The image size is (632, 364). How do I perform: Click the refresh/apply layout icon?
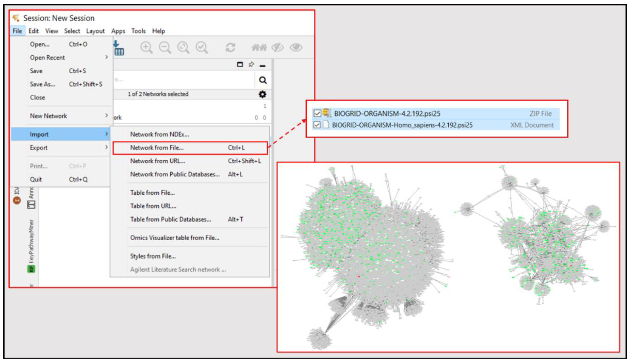click(230, 47)
